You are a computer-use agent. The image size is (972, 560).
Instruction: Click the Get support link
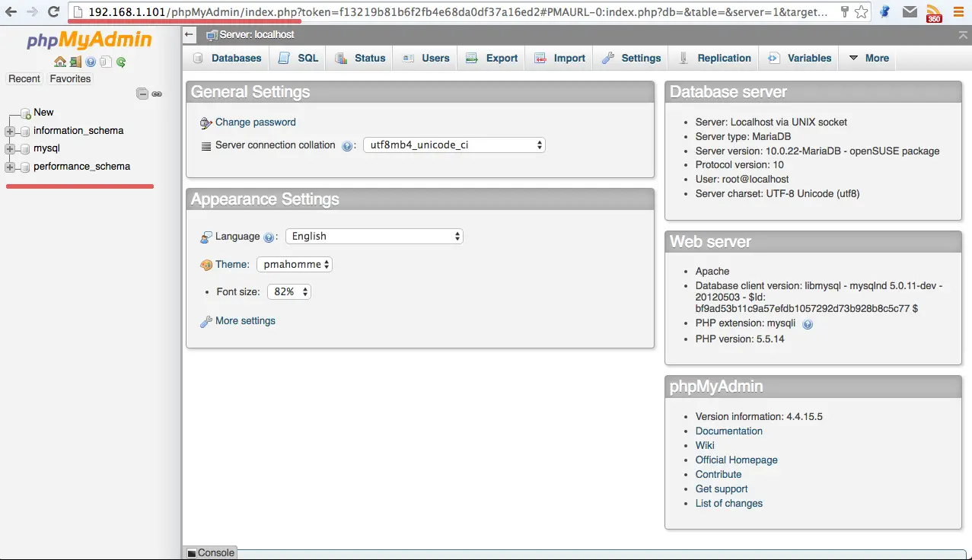[722, 489]
